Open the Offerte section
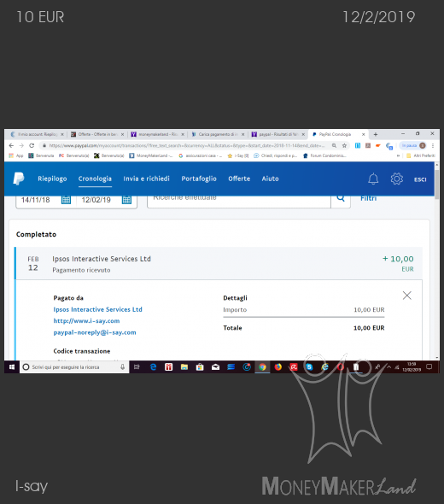444x504 pixels. (x=239, y=179)
